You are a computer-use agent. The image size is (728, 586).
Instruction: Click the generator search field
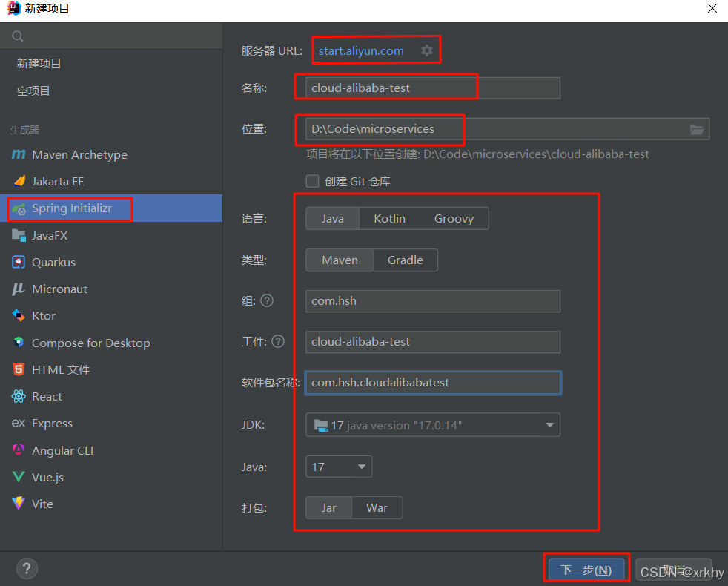click(111, 36)
